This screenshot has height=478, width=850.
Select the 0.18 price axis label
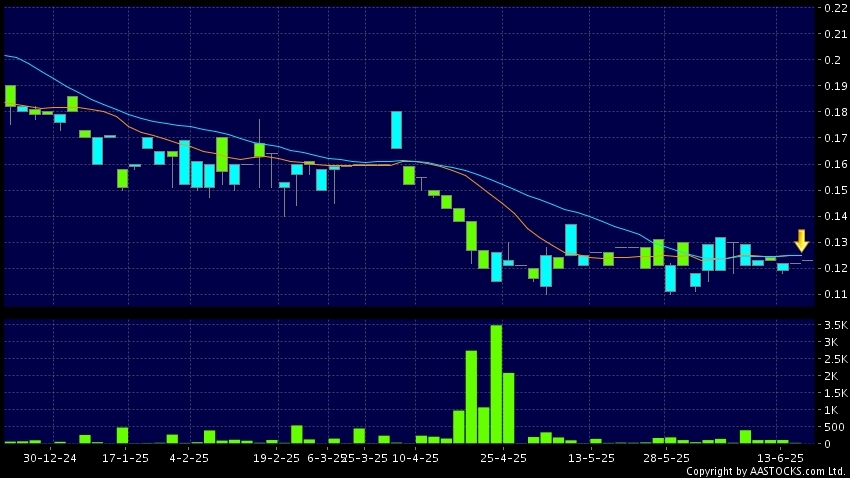[835, 112]
